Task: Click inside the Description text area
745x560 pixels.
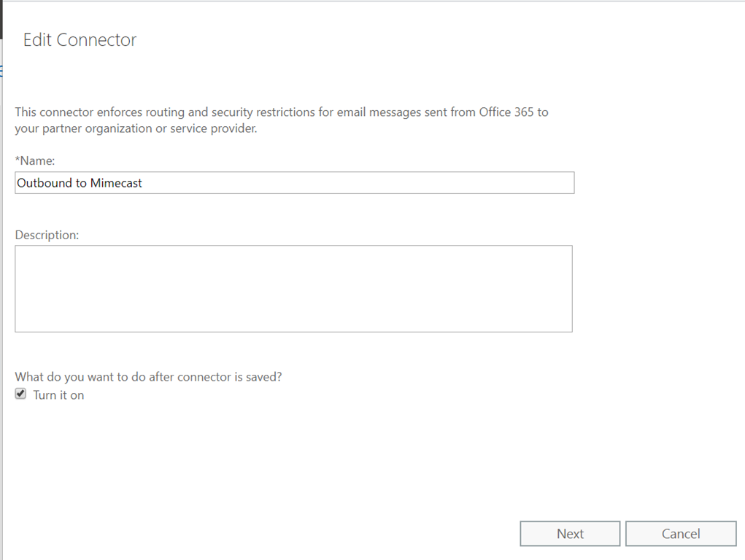Action: point(293,289)
